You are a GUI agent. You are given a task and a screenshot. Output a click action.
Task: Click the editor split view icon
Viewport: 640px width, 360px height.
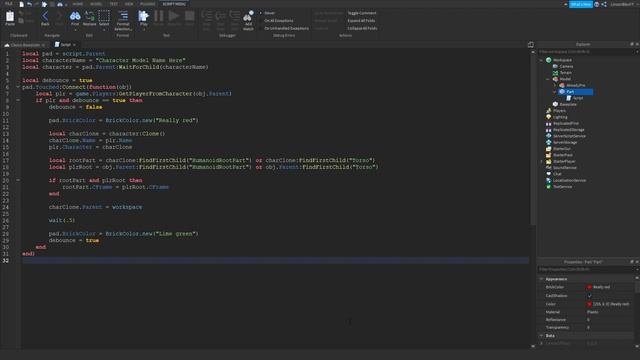click(x=531, y=44)
